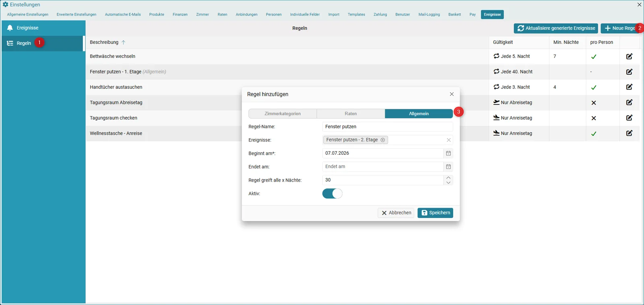
Task: Switch to the Raten tab in dialog
Action: pos(351,114)
